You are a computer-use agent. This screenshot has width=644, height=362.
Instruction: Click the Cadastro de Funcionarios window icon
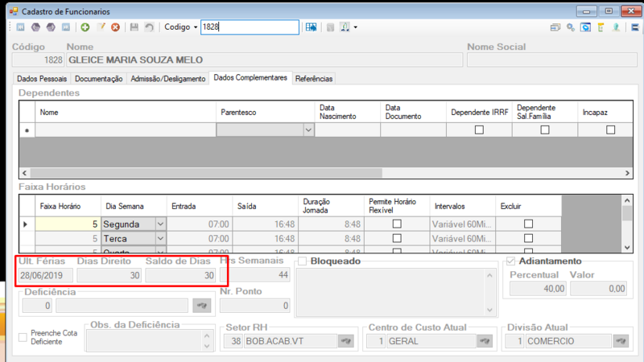click(14, 11)
